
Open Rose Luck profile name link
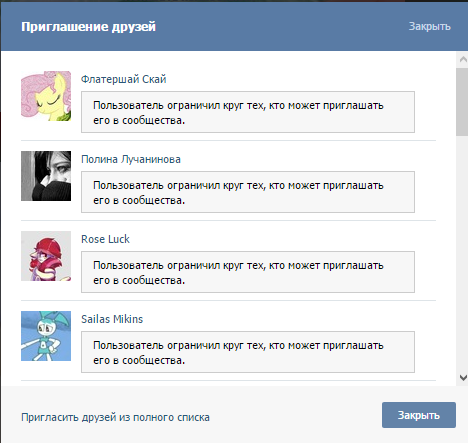point(105,239)
